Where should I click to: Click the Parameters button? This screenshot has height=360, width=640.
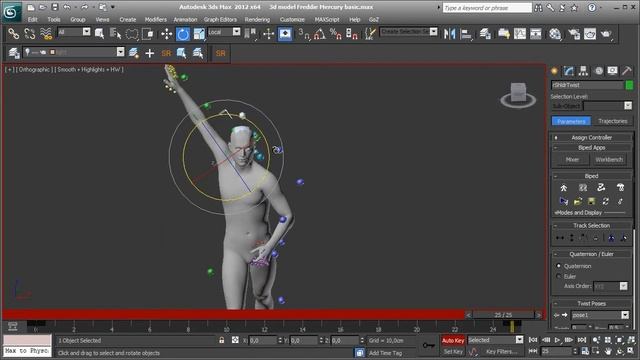coord(571,121)
